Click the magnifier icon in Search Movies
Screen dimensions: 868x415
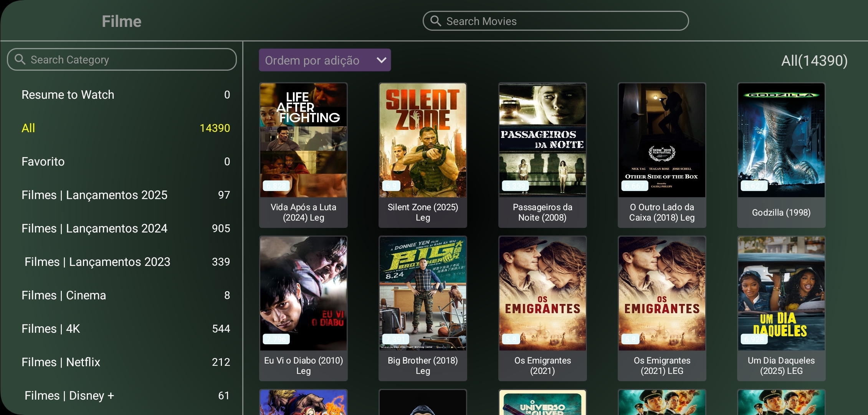(x=435, y=21)
